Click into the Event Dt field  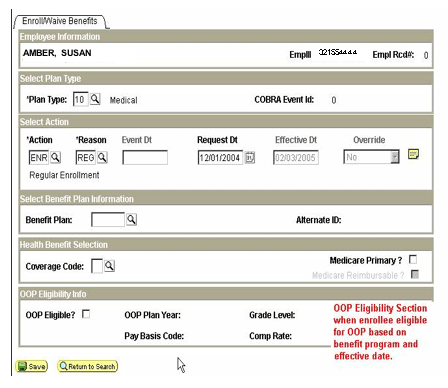(x=145, y=157)
